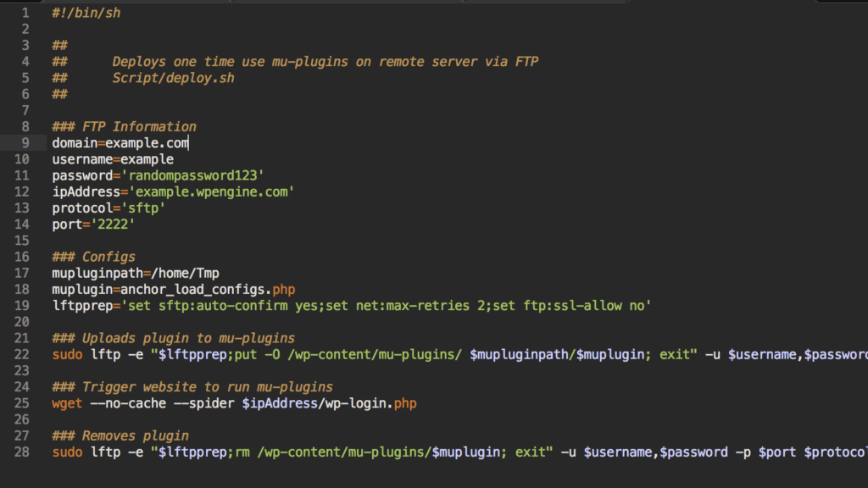868x488 pixels.
Task: Click the '### Uploads plugin to mu-plugins' comment
Action: (x=173, y=338)
